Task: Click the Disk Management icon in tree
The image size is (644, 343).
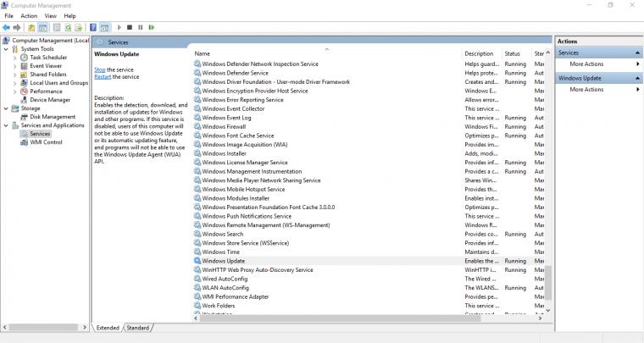Action: (25, 117)
